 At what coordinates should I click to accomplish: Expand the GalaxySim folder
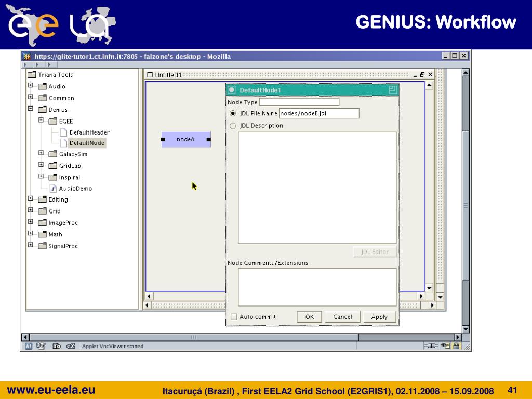41,153
